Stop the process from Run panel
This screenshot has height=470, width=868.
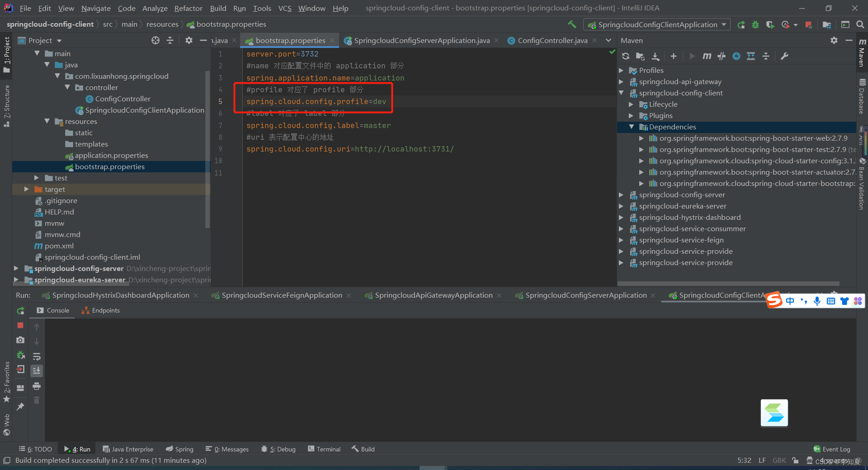click(x=20, y=325)
